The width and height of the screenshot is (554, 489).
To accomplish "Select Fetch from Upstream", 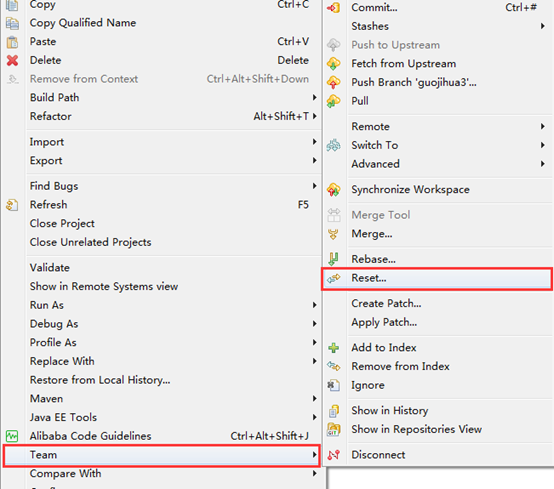I will [403, 64].
